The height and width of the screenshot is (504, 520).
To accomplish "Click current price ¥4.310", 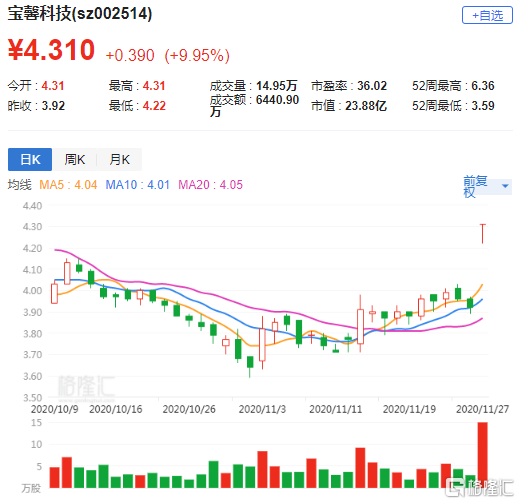I will coord(51,50).
